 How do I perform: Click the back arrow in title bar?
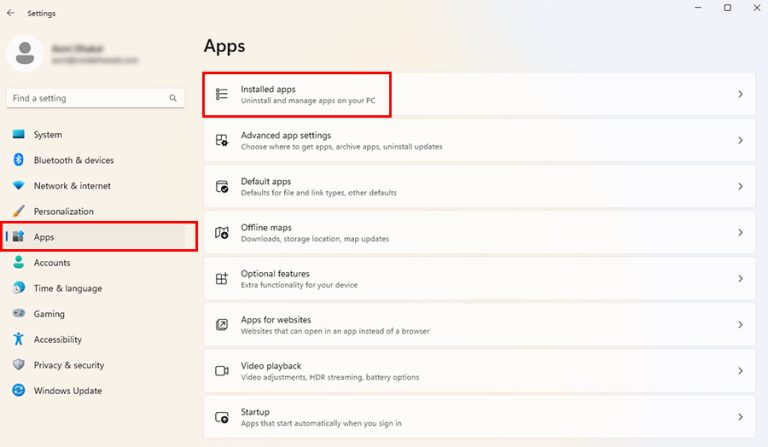pyautogui.click(x=11, y=13)
